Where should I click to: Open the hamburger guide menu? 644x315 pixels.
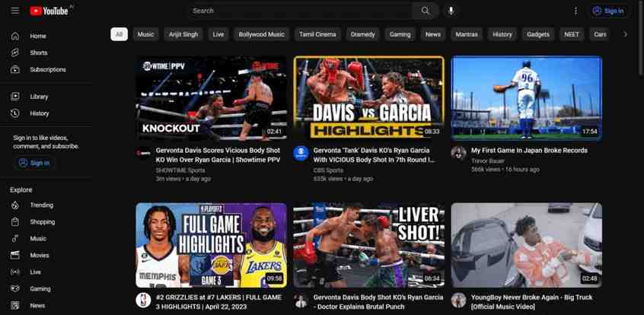click(14, 11)
